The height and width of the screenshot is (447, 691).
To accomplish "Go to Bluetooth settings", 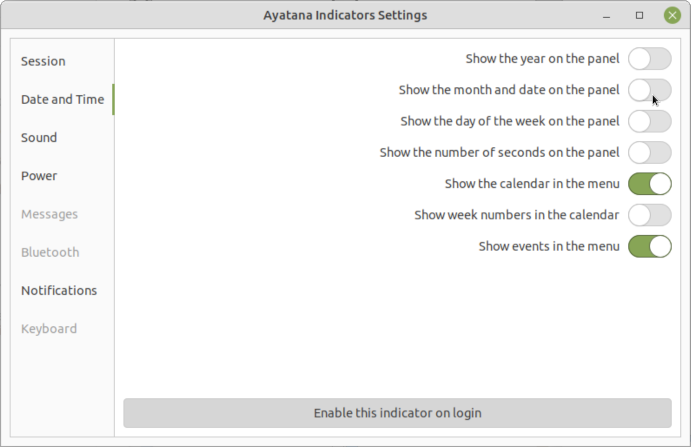I will point(62,253).
